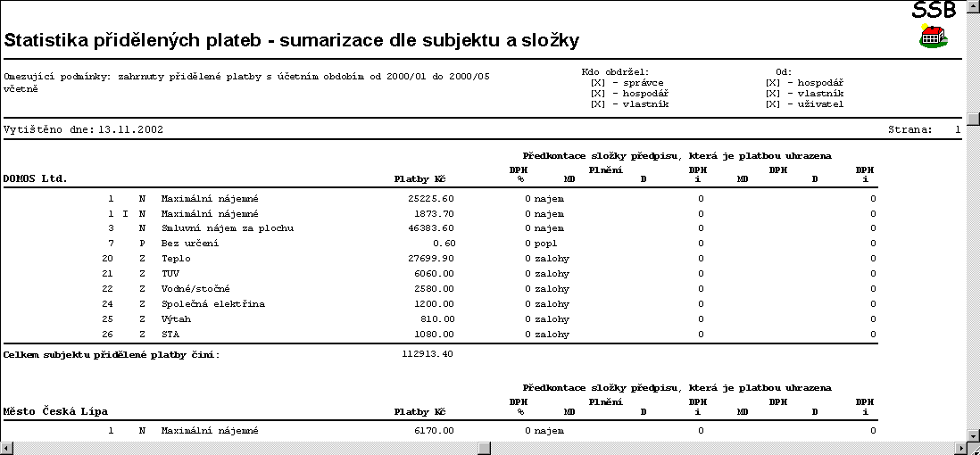Click the Platby Kč column header for DOMOS
This screenshot has width=980, height=455.
(x=419, y=178)
